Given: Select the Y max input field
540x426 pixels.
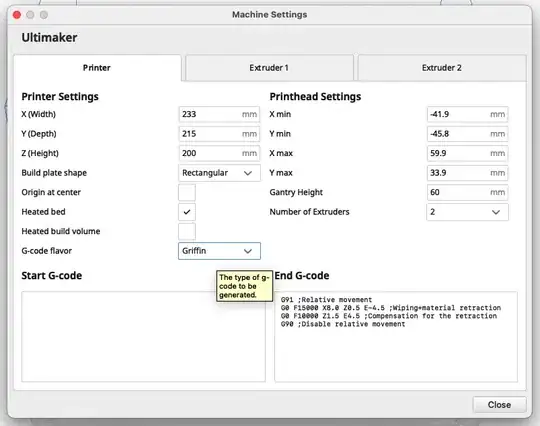Looking at the screenshot, I should (x=467, y=173).
